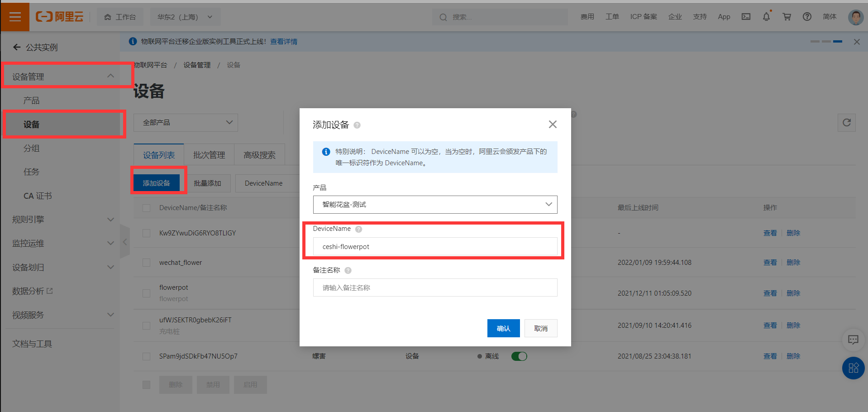Open 产品 in the sidebar
Image resolution: width=868 pixels, height=412 pixels.
point(32,101)
